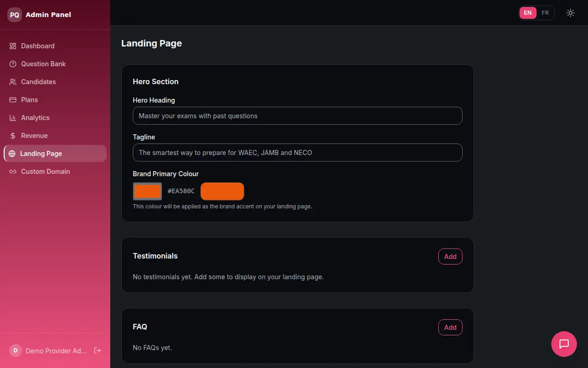Open the Candidates section
This screenshot has width=588, height=368.
pos(55,82)
